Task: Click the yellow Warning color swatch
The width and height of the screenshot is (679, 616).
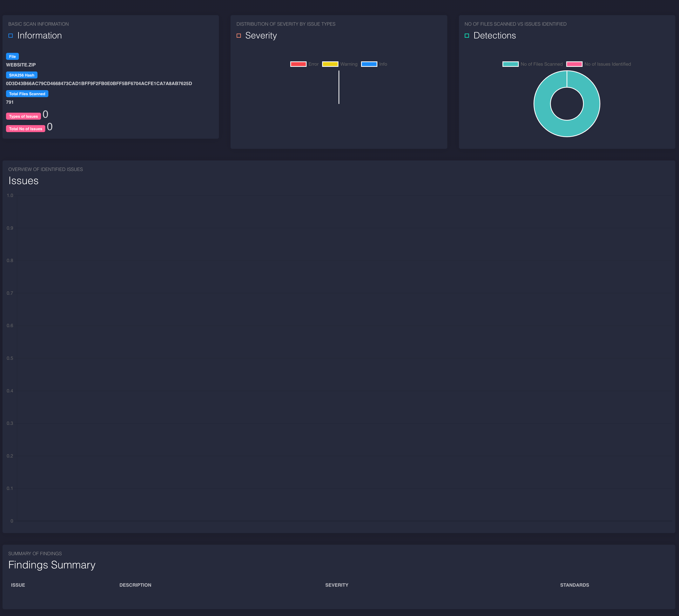Action: (x=330, y=64)
